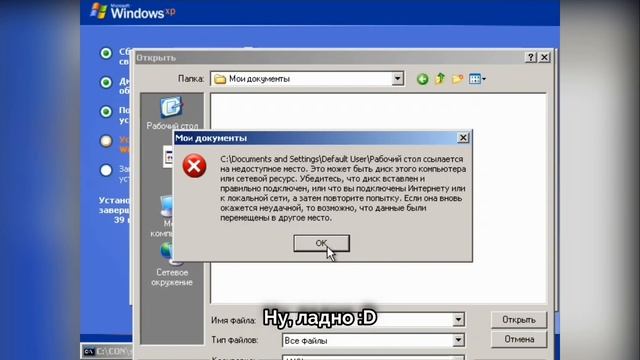Viewport: 640px width, 360px height.
Task: Click OK in the Мои документы error dialog
Action: click(x=321, y=243)
